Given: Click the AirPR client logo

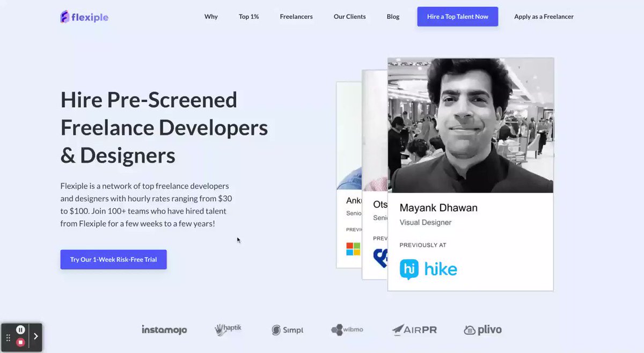Looking at the screenshot, I should coord(414,329).
